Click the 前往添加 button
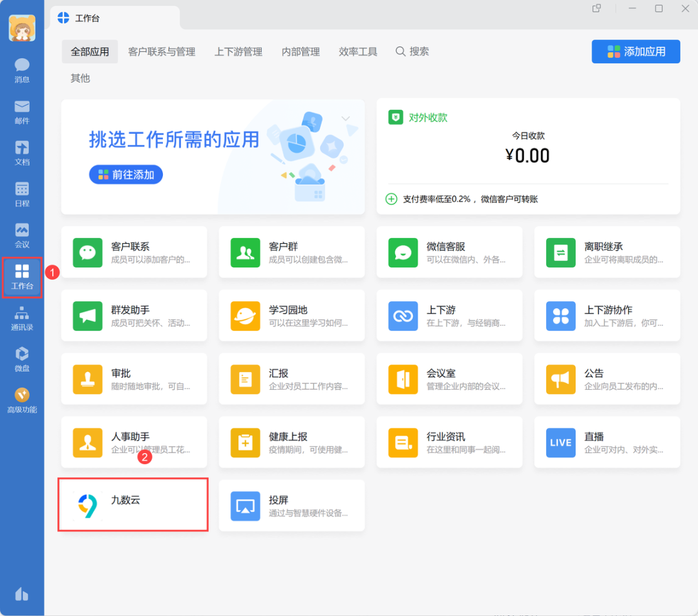This screenshot has height=616, width=698. point(126,175)
